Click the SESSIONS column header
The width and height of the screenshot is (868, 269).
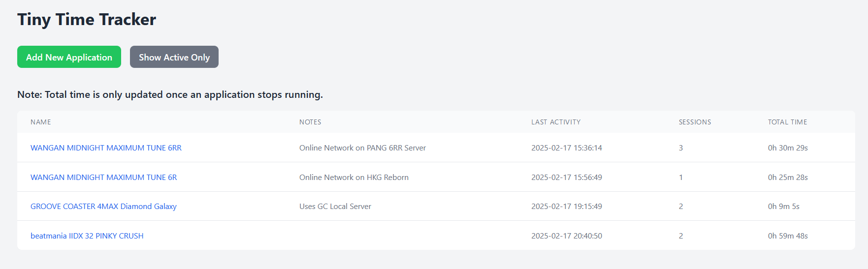tap(695, 122)
